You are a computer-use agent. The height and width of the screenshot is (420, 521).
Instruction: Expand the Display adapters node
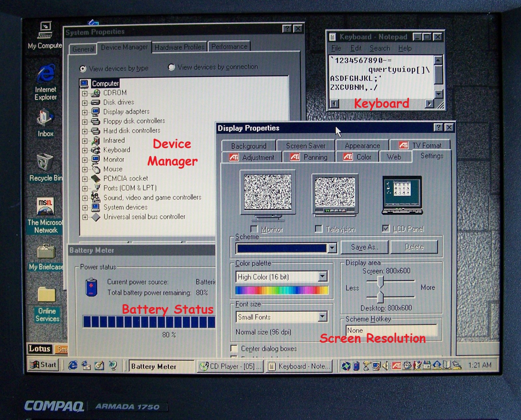coord(85,112)
